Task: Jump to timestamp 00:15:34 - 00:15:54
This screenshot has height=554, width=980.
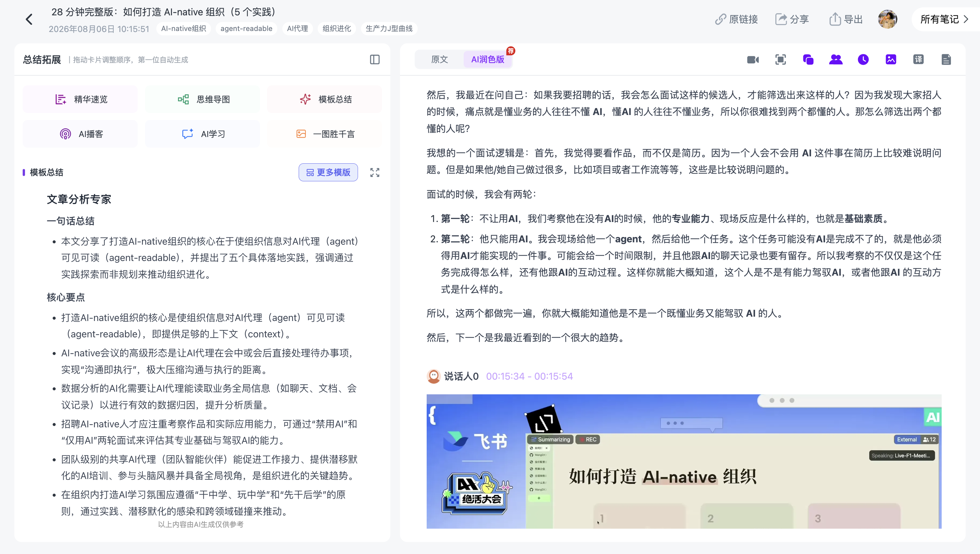Action: [529, 376]
